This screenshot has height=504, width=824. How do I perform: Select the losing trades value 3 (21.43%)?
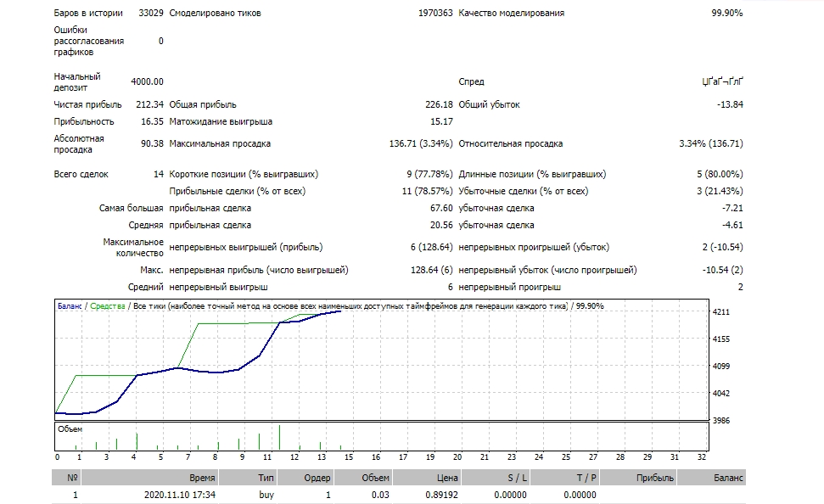point(720,191)
